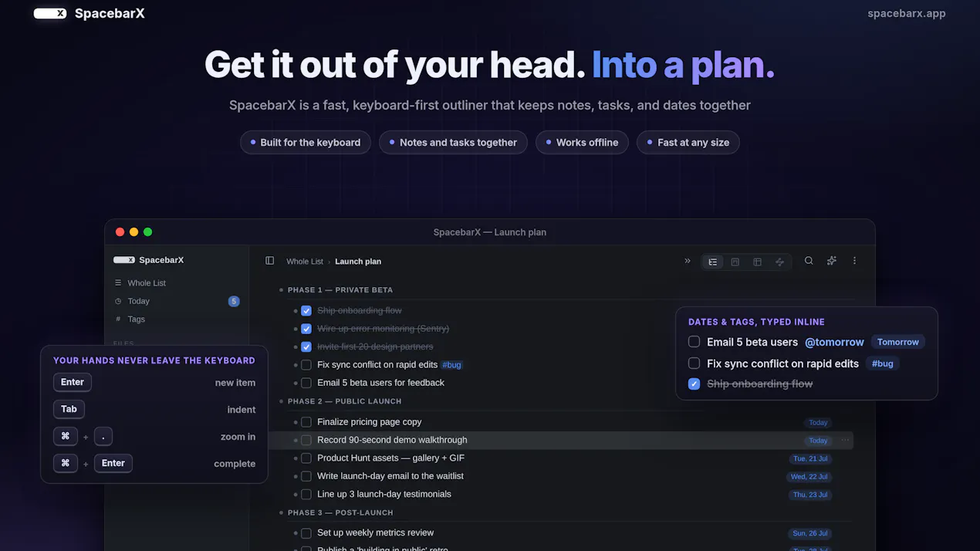Check Set up weekly metrics review
Viewport: 980px width, 551px height.
click(306, 533)
